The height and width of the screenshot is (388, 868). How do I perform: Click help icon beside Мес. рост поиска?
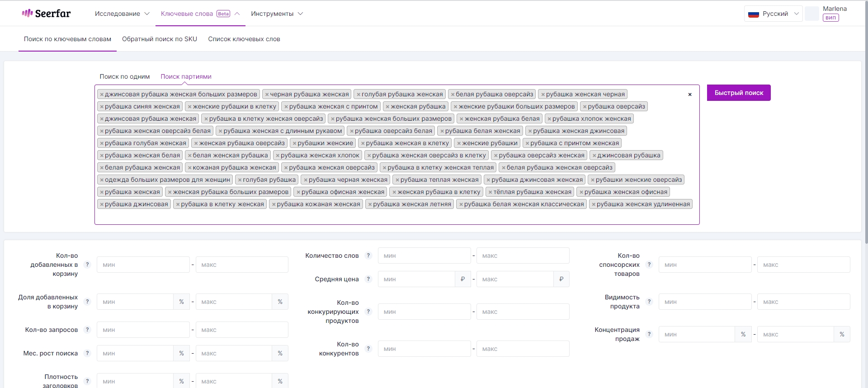pos(87,353)
